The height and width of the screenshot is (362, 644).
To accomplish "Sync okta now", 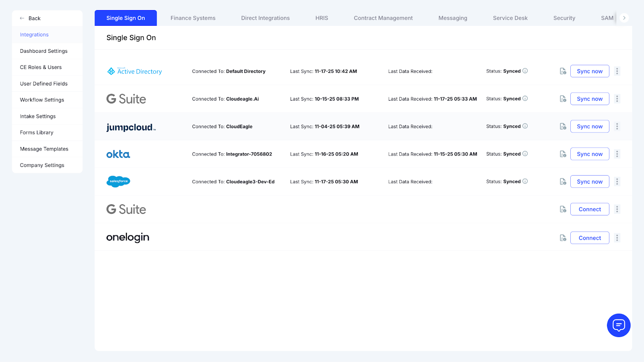I will (590, 154).
